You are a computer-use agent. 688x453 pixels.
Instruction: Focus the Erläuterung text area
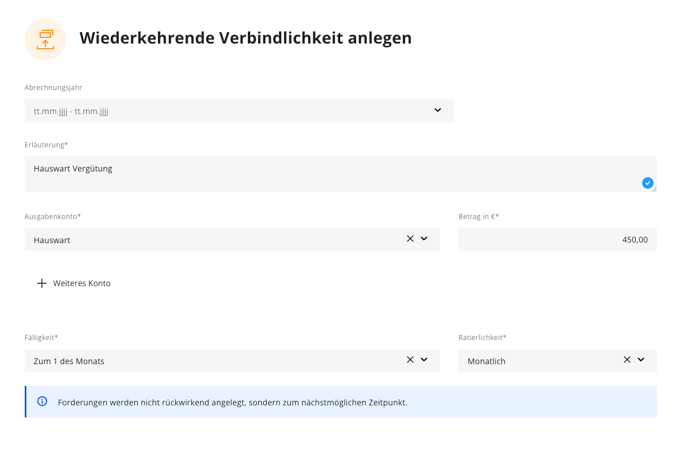click(x=340, y=174)
